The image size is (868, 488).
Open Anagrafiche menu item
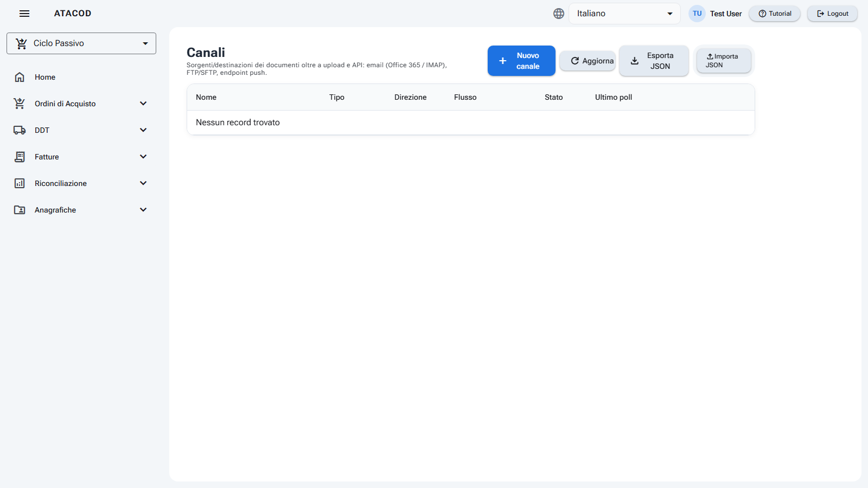click(x=81, y=210)
